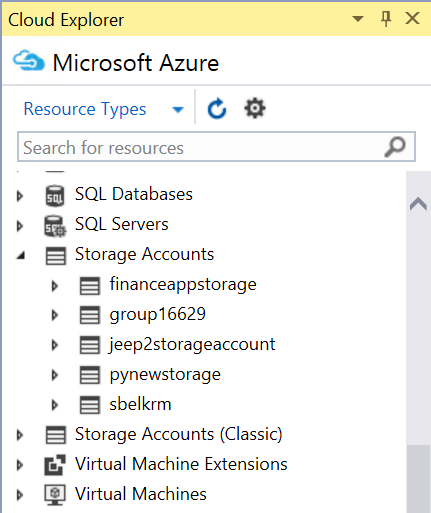
Task: Select Storage Accounts (Classic) item
Action: (179, 434)
